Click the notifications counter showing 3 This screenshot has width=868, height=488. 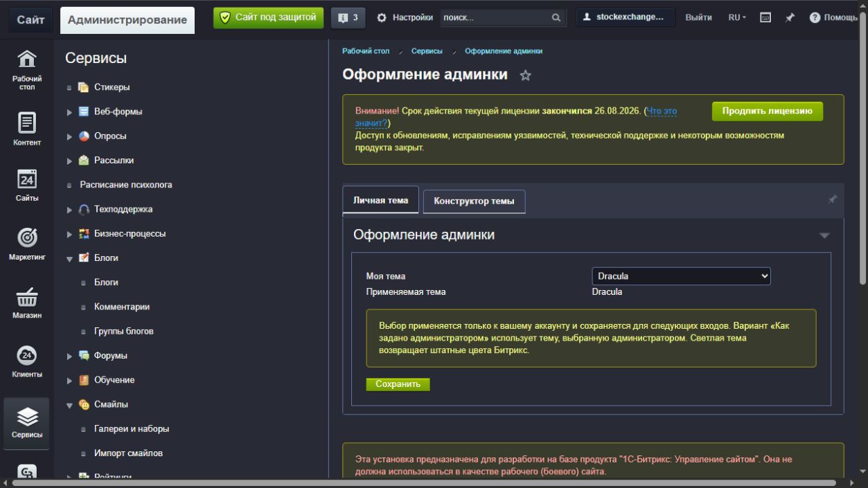(x=348, y=18)
